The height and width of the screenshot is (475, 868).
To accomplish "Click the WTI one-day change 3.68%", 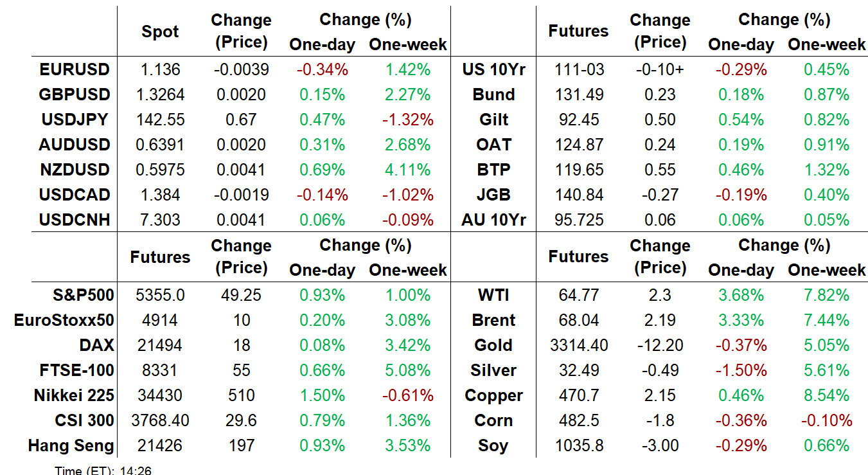I will pos(741,295).
